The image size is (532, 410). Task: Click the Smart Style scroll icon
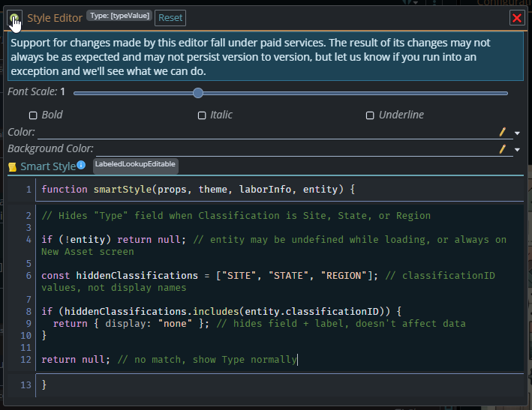tap(13, 167)
